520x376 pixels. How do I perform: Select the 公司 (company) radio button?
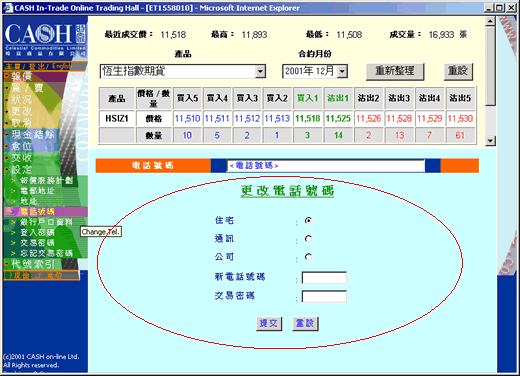[x=308, y=257]
